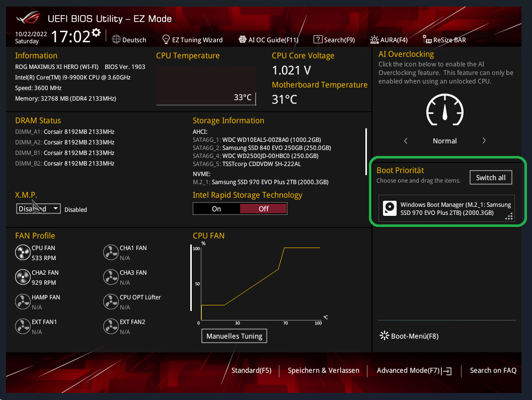Click the HAMP FAN fan icon
532x400 pixels.
click(x=23, y=301)
